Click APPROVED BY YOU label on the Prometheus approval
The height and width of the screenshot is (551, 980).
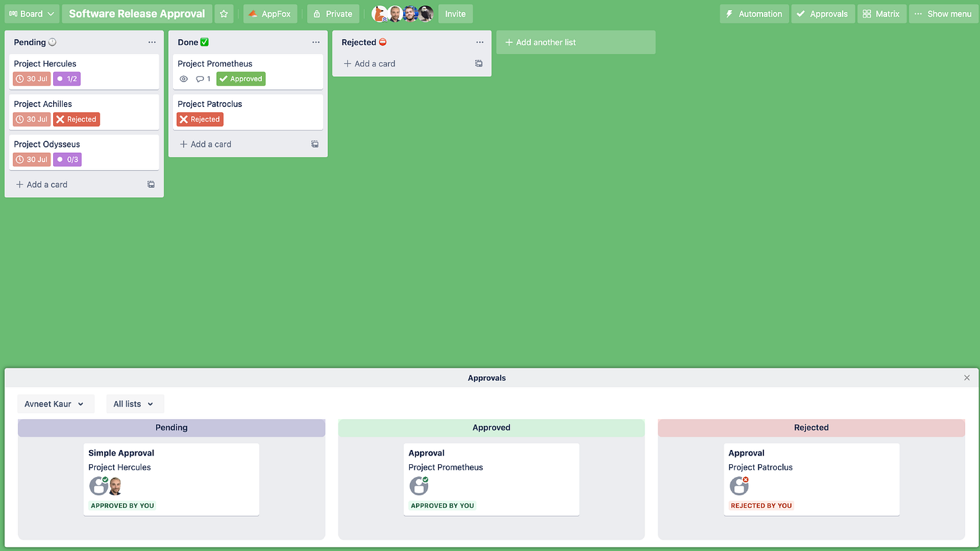tap(442, 505)
